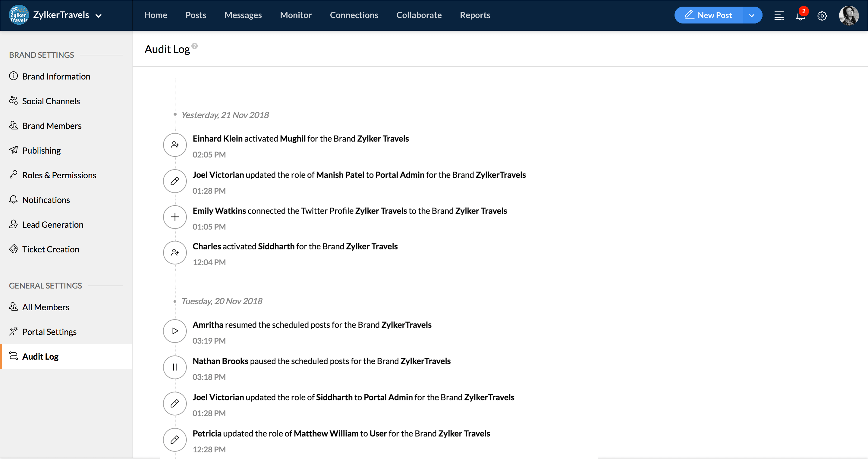Click play icon beside Amritha entry
The width and height of the screenshot is (868, 459).
click(175, 331)
